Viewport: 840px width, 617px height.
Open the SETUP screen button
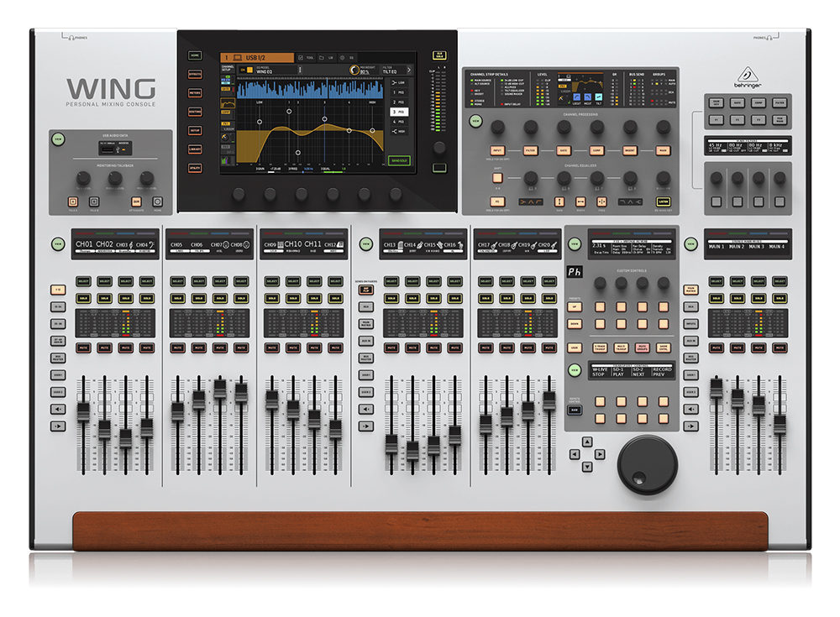tap(195, 130)
